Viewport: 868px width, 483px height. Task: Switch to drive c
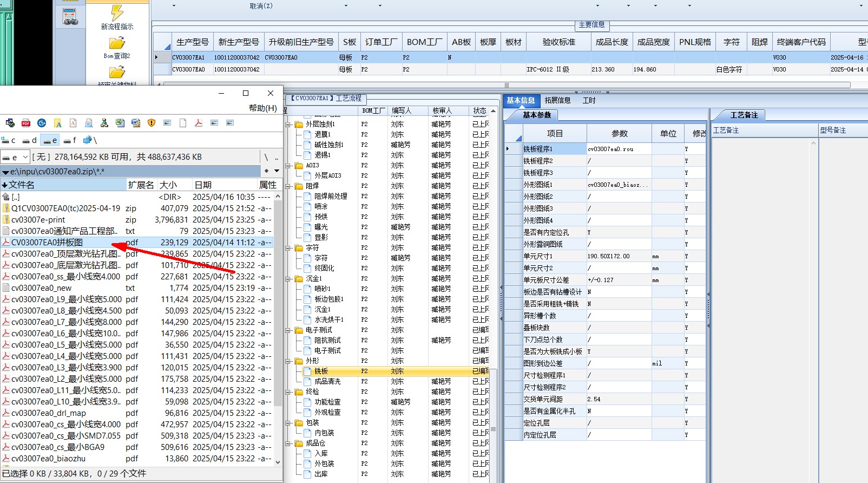tap(8, 140)
